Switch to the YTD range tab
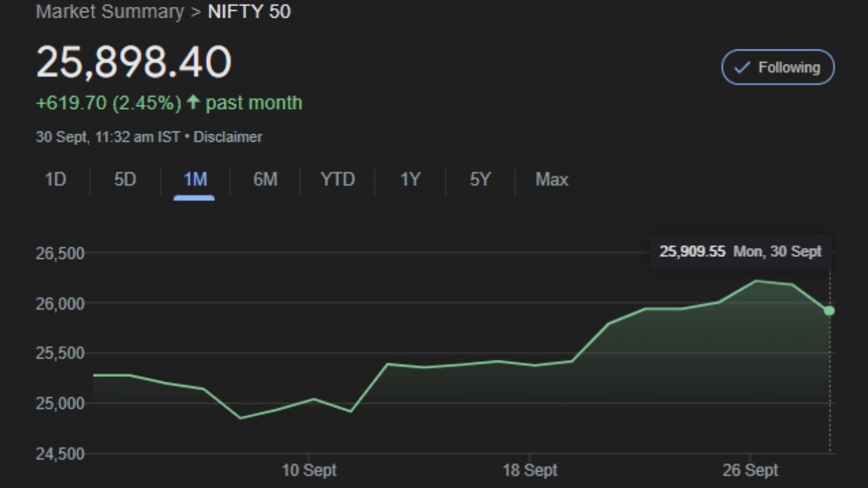Screen dimensions: 868x488 (x=337, y=180)
